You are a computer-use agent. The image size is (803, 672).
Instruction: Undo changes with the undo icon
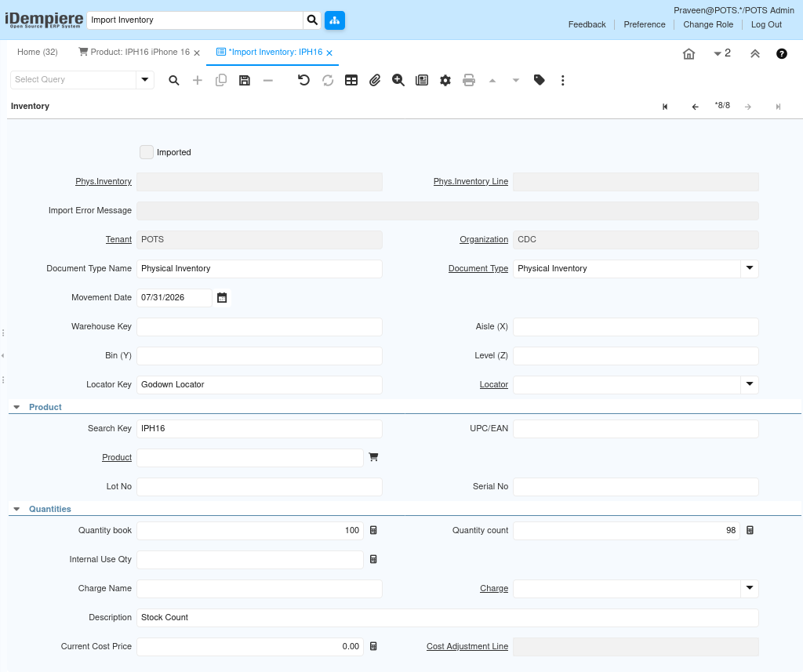click(x=303, y=80)
